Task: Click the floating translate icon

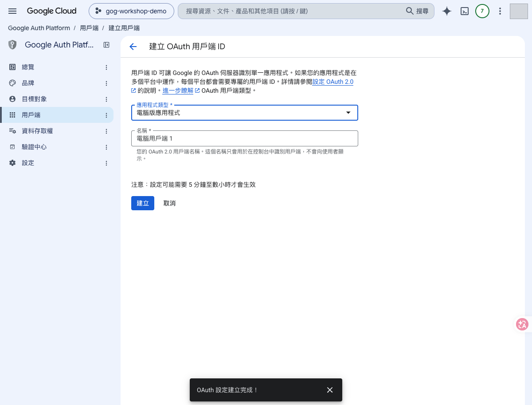Action: click(522, 324)
